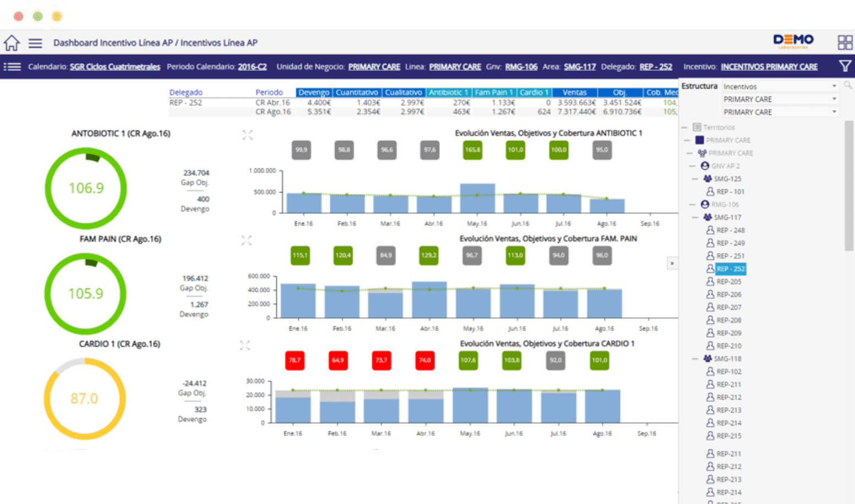This screenshot has width=855, height=504.
Task: Open the list icon left of Calendario
Action: click(12, 67)
